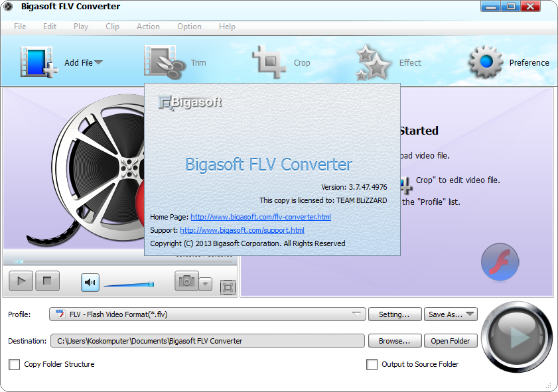Click the window resize grip corner
The height and width of the screenshot is (392, 558).
[549, 386]
